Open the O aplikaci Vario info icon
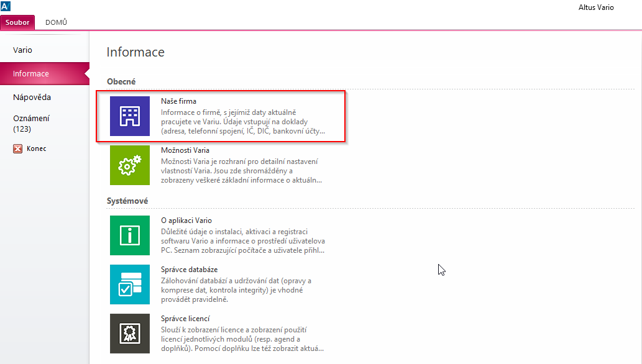Screen dimensions: 642x364 (130, 235)
